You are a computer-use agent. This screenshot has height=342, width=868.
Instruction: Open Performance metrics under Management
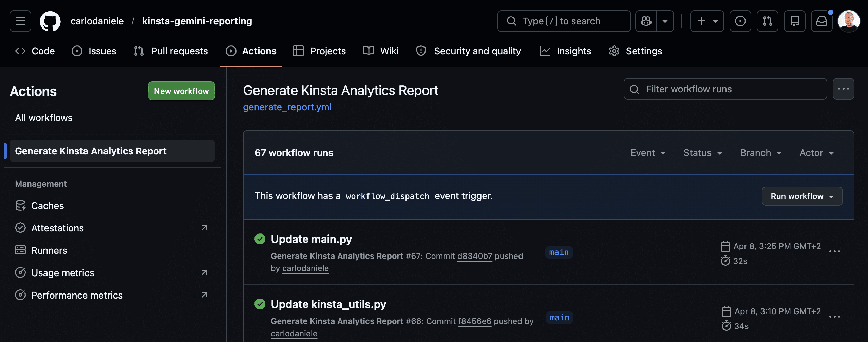pyautogui.click(x=112, y=295)
